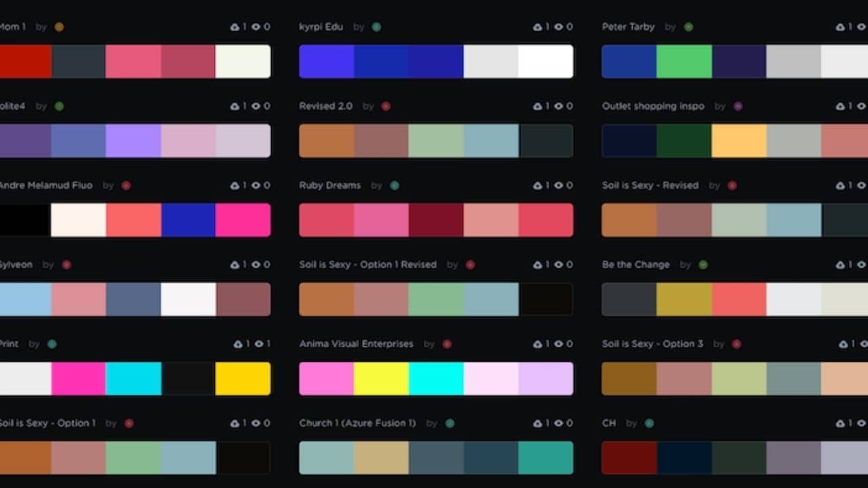
Task: Click eye icon for Soil is Sexy - Option 1 Revised
Action: [559, 265]
